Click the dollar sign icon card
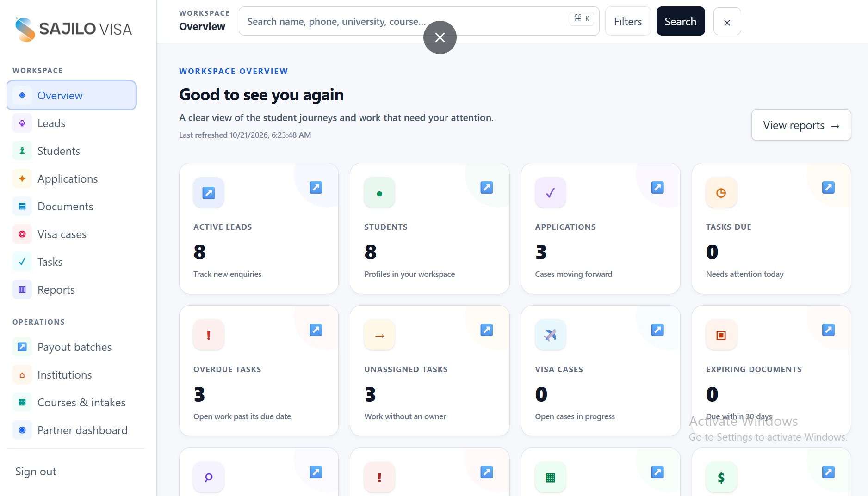 click(721, 477)
